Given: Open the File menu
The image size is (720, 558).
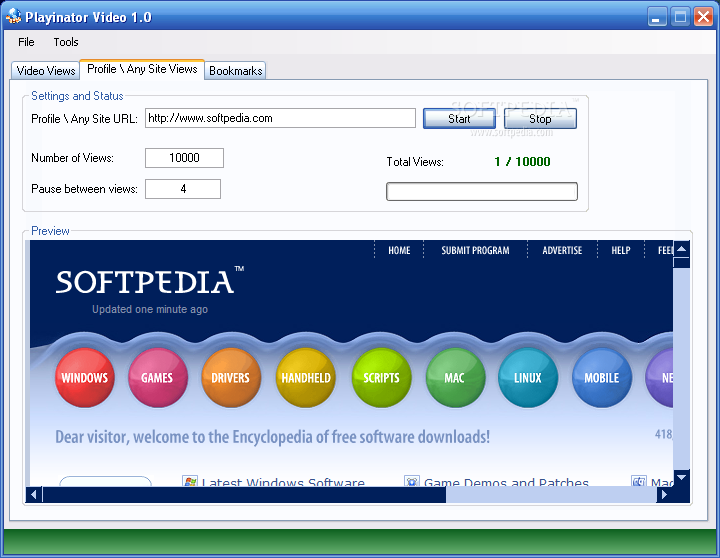Looking at the screenshot, I should tap(26, 42).
